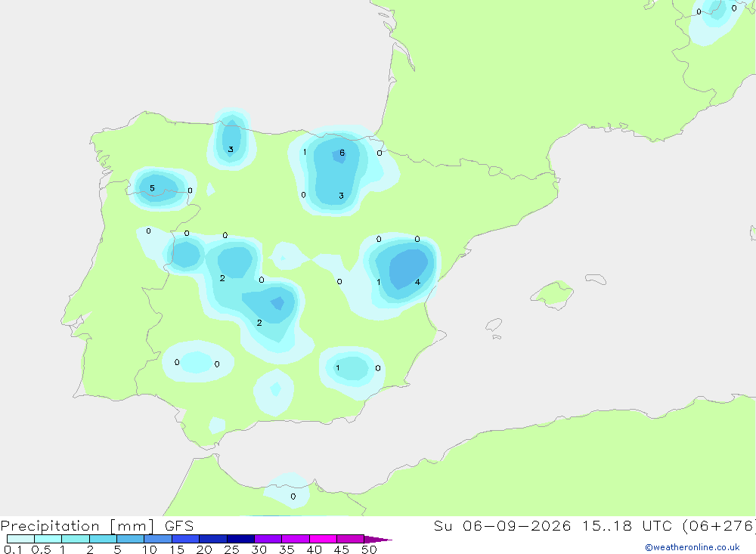The height and width of the screenshot is (554, 756).
Task: Click the "50" legend scale label
Action: tap(370, 549)
